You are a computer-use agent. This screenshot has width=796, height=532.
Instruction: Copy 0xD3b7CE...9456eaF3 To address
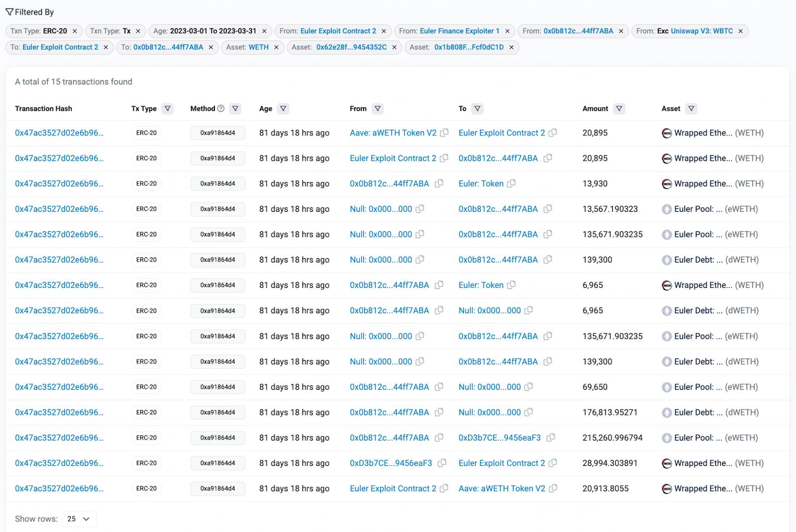551,438
